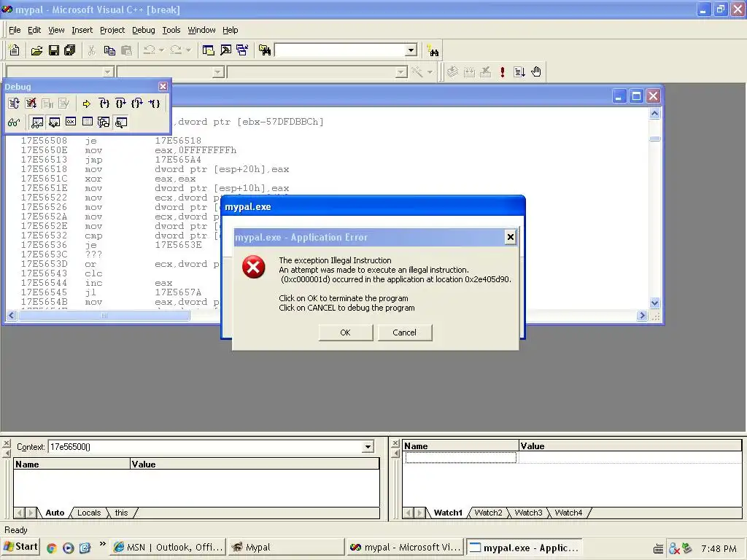The height and width of the screenshot is (560, 747).
Task: Open the WizardBar members dropdown
Action: 402,72
